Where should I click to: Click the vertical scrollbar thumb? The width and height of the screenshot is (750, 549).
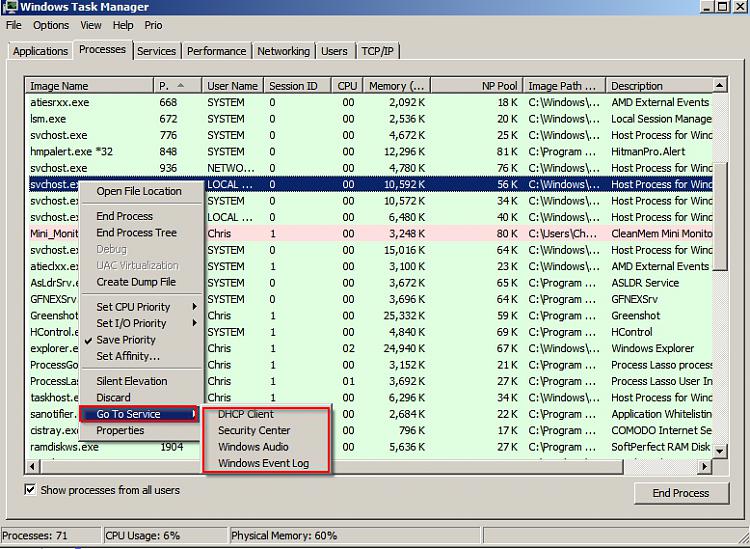[x=720, y=216]
